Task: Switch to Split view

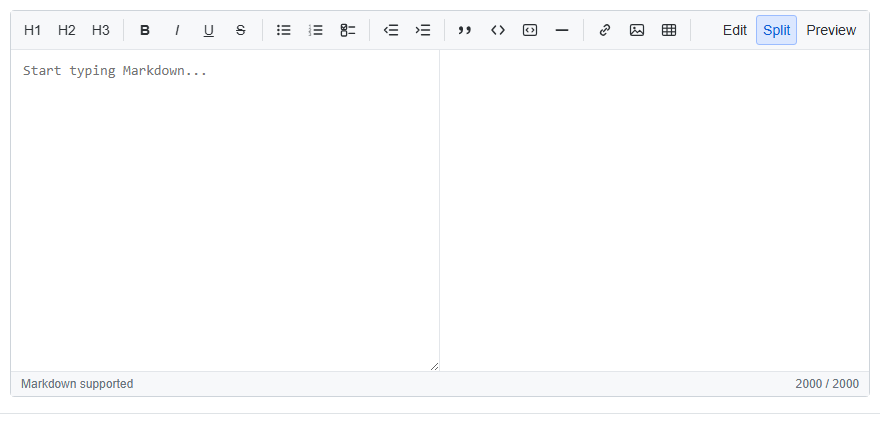Action: point(776,30)
